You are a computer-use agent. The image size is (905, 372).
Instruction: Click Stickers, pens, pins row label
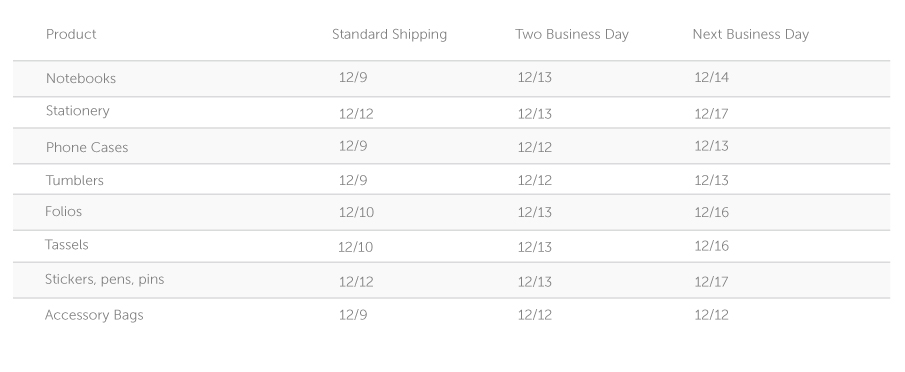(104, 280)
